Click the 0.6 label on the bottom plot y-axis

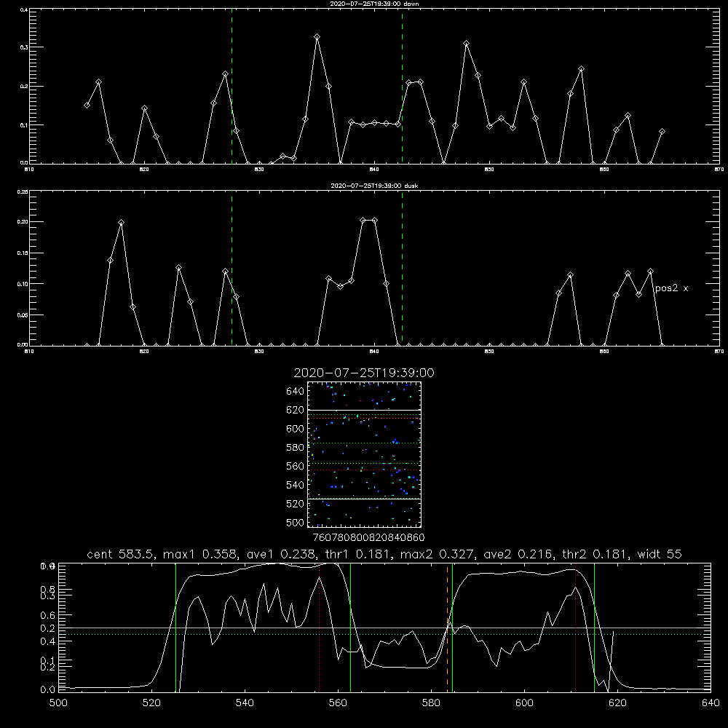tap(48, 615)
